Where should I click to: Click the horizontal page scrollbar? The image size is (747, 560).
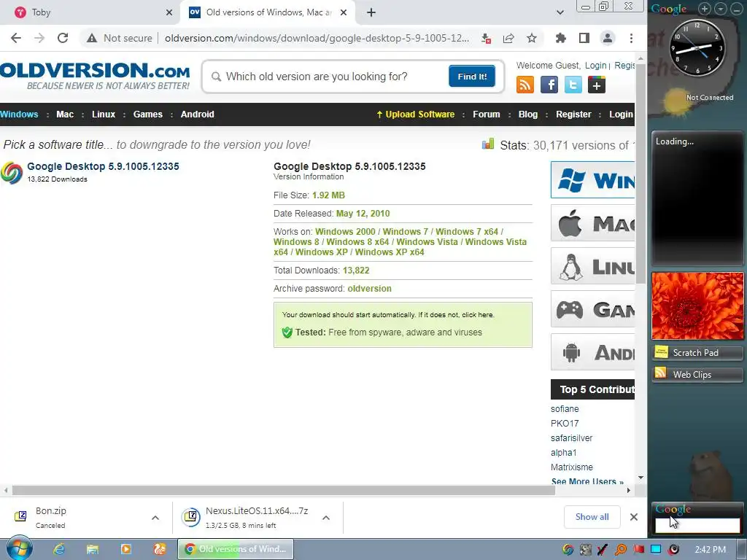click(x=284, y=490)
